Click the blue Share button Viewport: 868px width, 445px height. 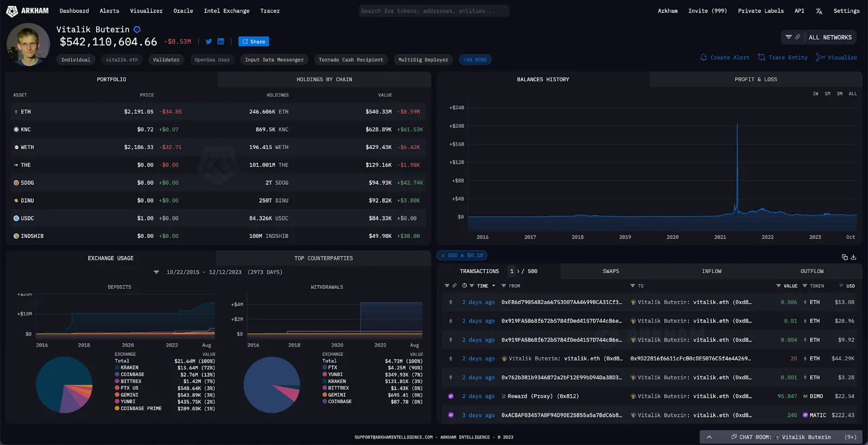(x=253, y=42)
